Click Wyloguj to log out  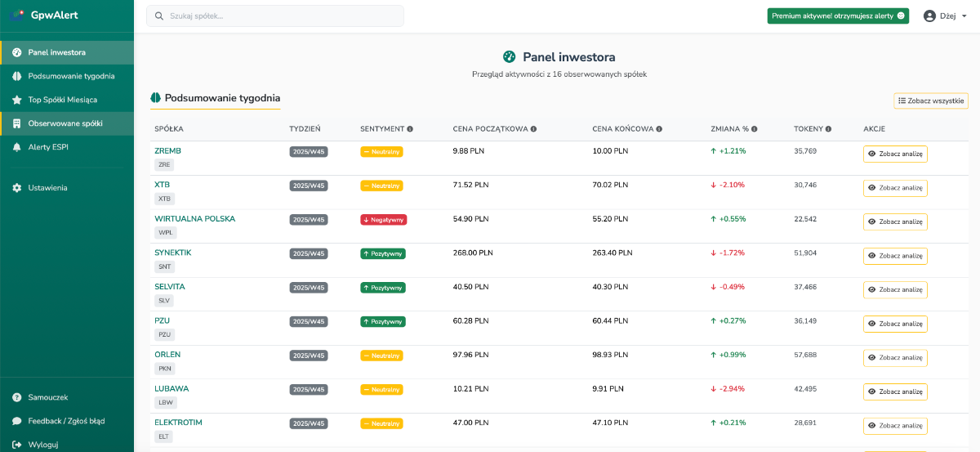point(42,445)
